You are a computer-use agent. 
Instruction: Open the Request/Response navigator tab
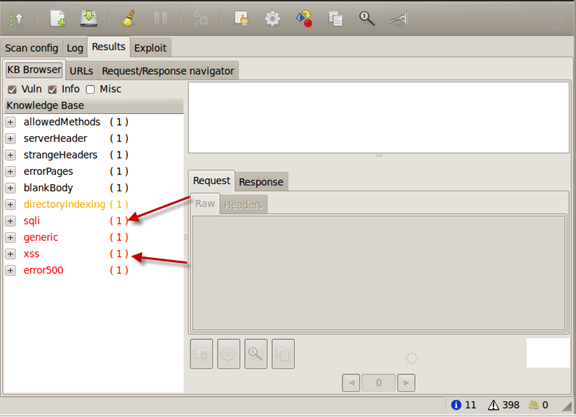(x=168, y=71)
